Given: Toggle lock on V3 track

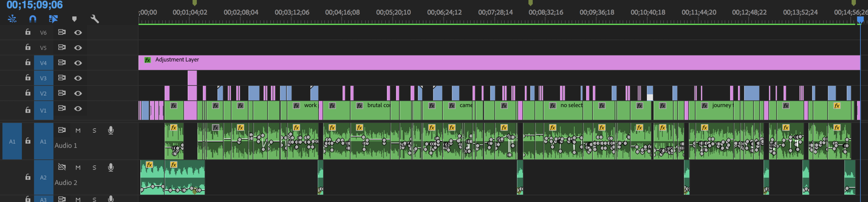Looking at the screenshot, I should click(x=28, y=78).
